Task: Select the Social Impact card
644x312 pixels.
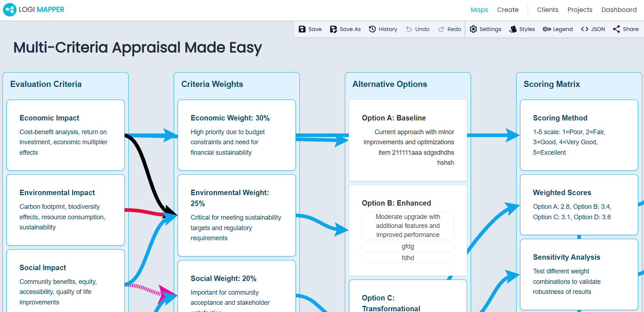Action: pyautogui.click(x=66, y=281)
